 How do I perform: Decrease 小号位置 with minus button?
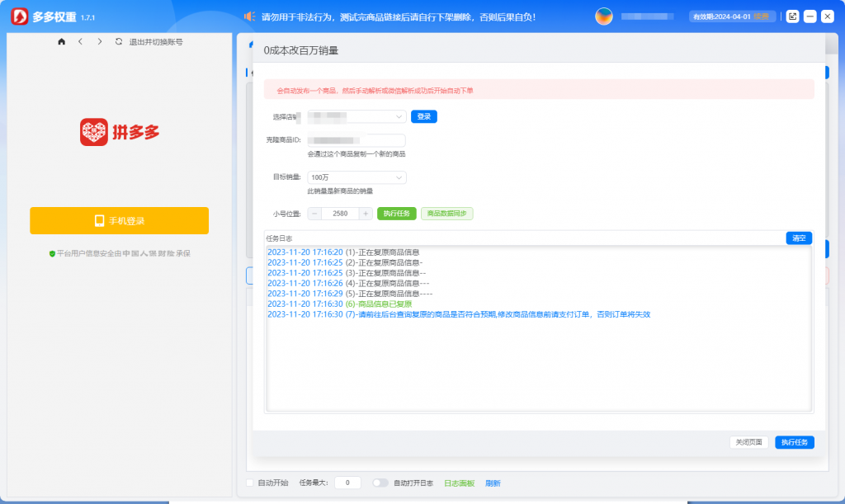coord(314,214)
